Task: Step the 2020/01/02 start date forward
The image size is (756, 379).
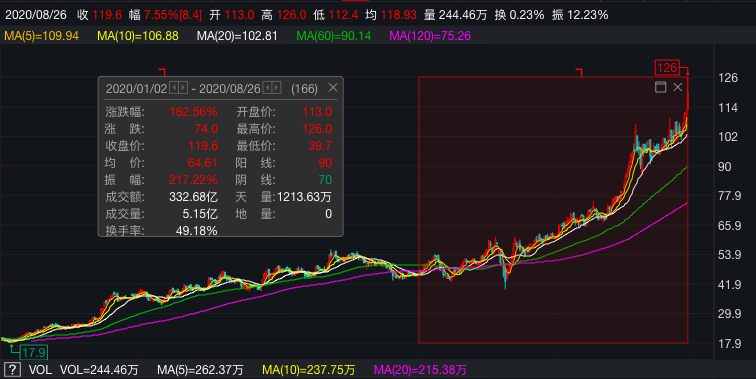Action: [x=183, y=88]
